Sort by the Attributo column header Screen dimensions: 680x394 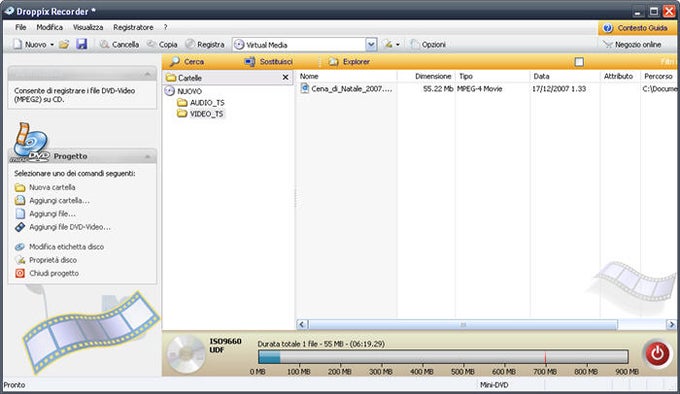pos(620,76)
